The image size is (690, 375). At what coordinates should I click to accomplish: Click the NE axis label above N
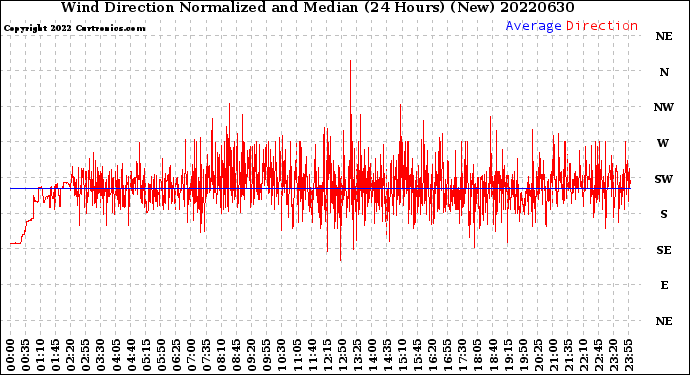pyautogui.click(x=664, y=36)
